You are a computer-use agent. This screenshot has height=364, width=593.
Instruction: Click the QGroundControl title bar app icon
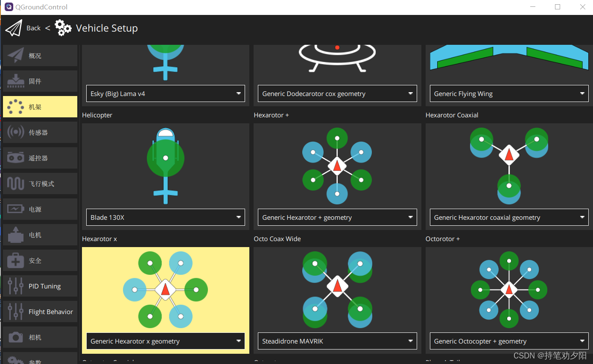[9, 7]
